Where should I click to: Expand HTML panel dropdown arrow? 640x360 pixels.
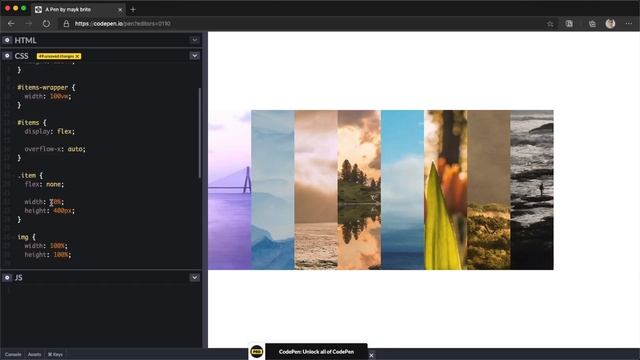(x=195, y=40)
